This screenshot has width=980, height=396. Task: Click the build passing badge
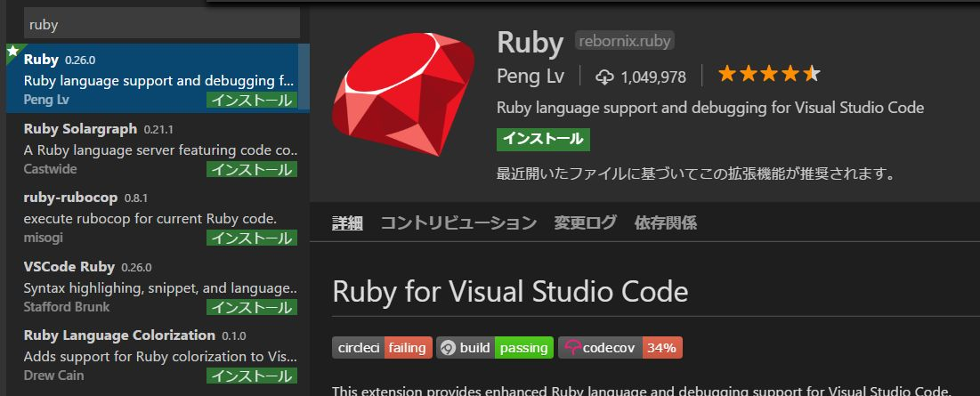coord(494,348)
